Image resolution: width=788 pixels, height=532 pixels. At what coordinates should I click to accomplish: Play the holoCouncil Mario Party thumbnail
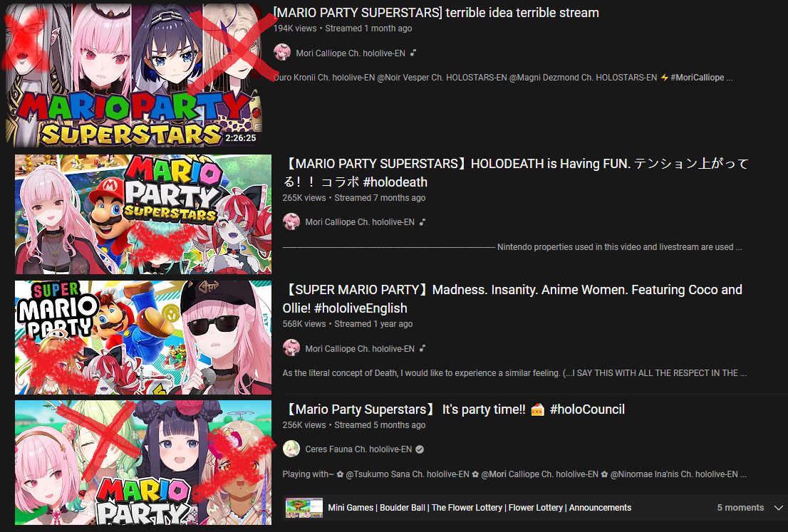pyautogui.click(x=143, y=463)
